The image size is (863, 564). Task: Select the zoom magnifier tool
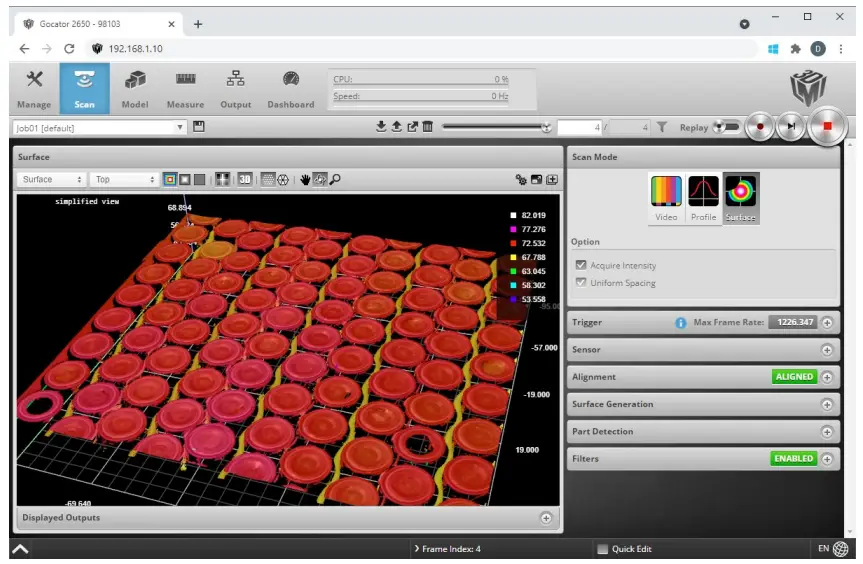coord(335,180)
